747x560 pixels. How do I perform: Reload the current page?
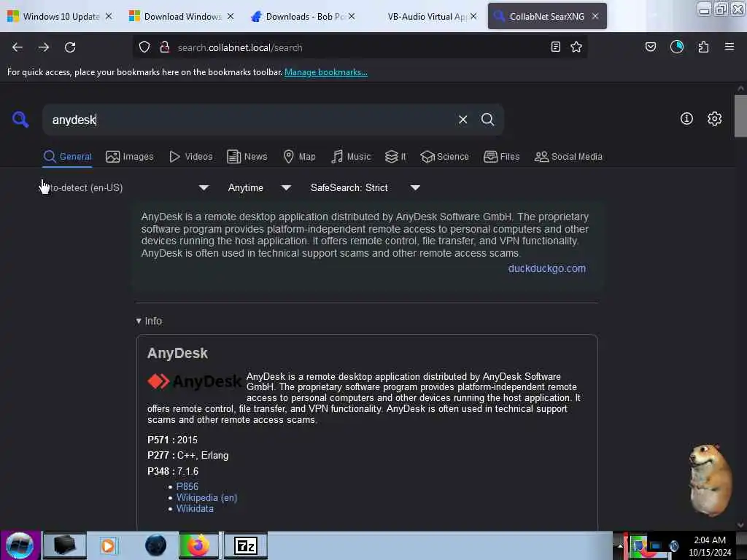click(70, 47)
